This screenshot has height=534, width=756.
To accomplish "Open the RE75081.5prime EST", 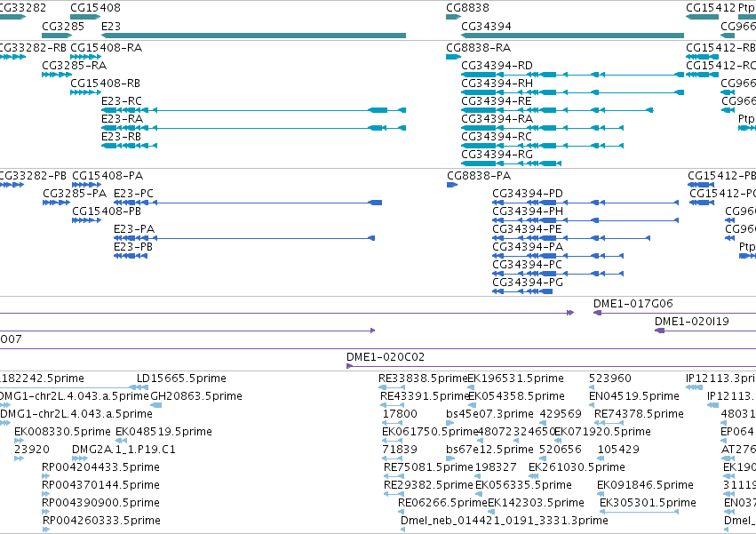I will click(x=393, y=476).
